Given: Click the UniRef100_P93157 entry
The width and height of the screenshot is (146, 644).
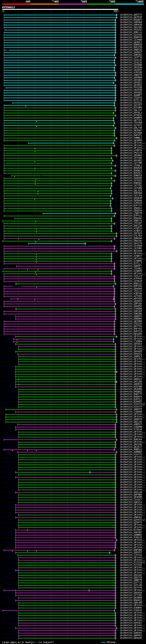Looking at the screenshot, I should pos(131,30).
